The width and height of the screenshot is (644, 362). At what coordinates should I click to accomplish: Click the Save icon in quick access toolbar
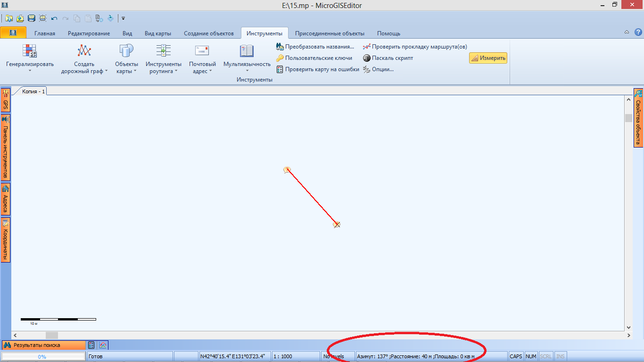coord(32,18)
